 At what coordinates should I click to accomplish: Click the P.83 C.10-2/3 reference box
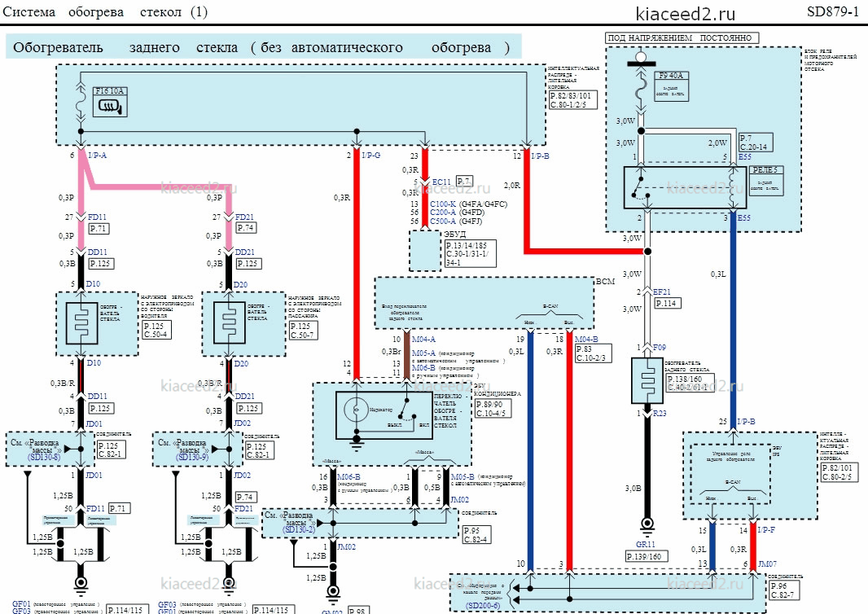tap(594, 353)
